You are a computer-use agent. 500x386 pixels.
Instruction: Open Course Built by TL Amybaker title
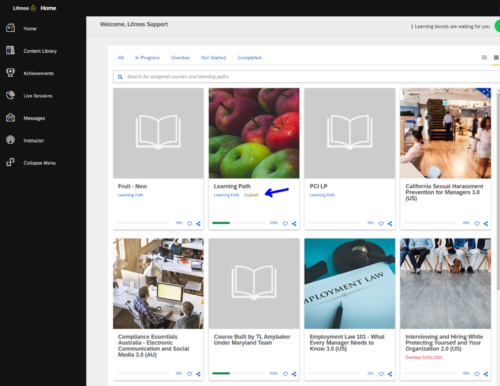(252, 340)
